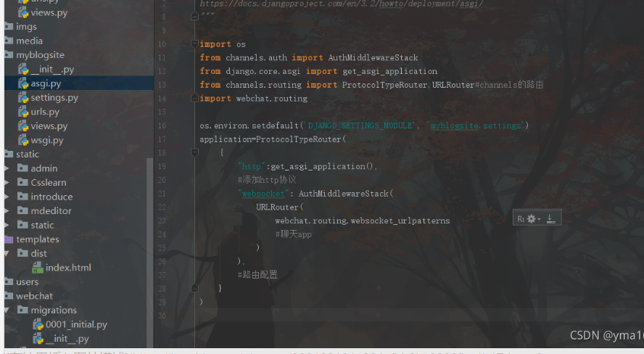Click the mdeditor folder icon
644x354 pixels.
(23, 210)
